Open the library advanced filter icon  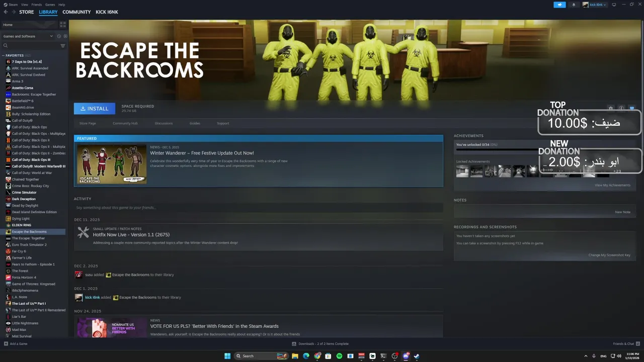[63, 46]
